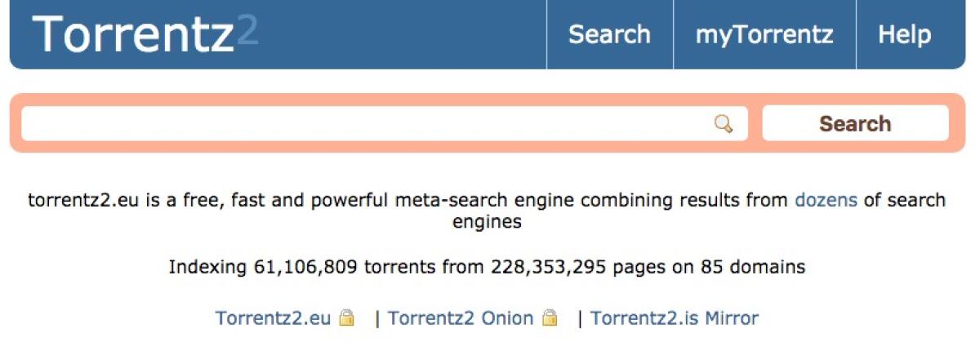The width and height of the screenshot is (980, 364).
Task: Click the superscript 2 in the logo
Action: [x=247, y=29]
